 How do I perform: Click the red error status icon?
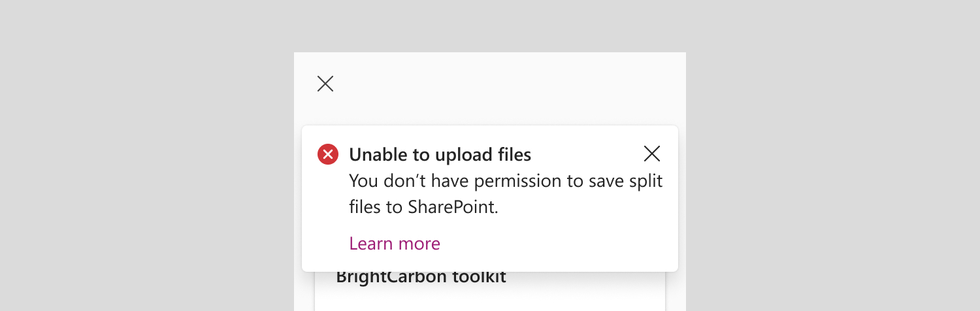coord(328,155)
